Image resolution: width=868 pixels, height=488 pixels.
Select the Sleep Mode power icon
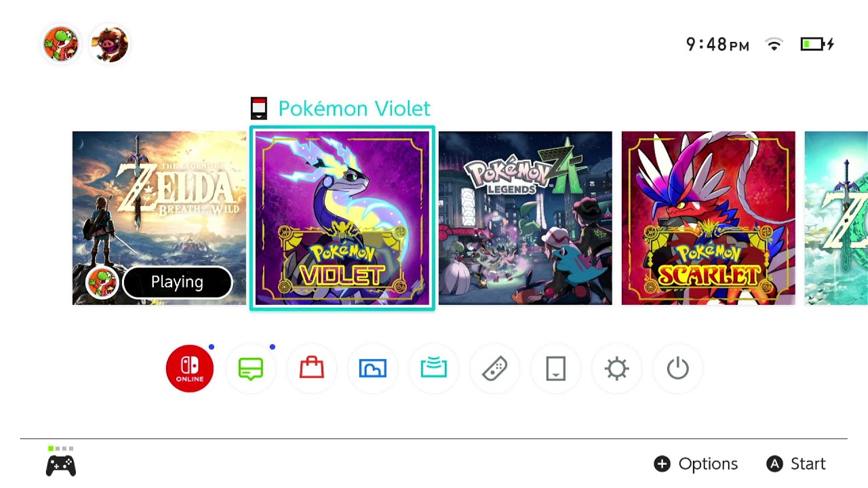tap(678, 369)
